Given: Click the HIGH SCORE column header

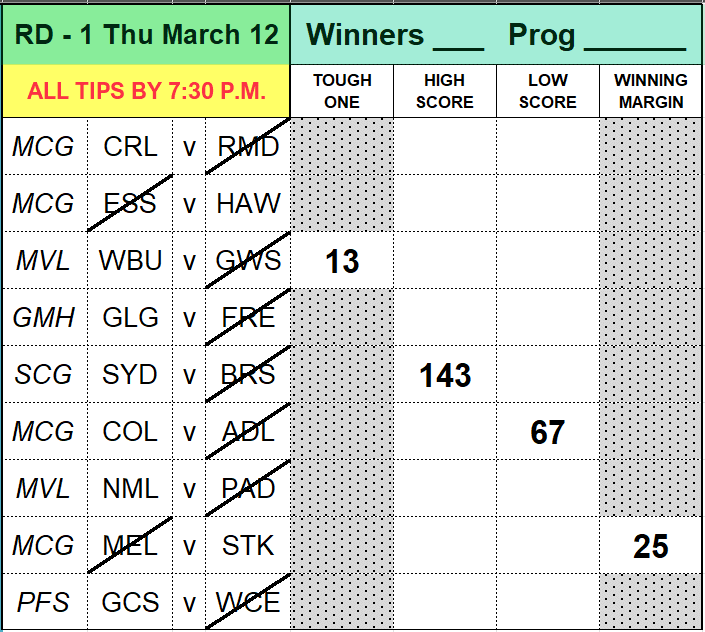Looking at the screenshot, I should coord(445,91).
